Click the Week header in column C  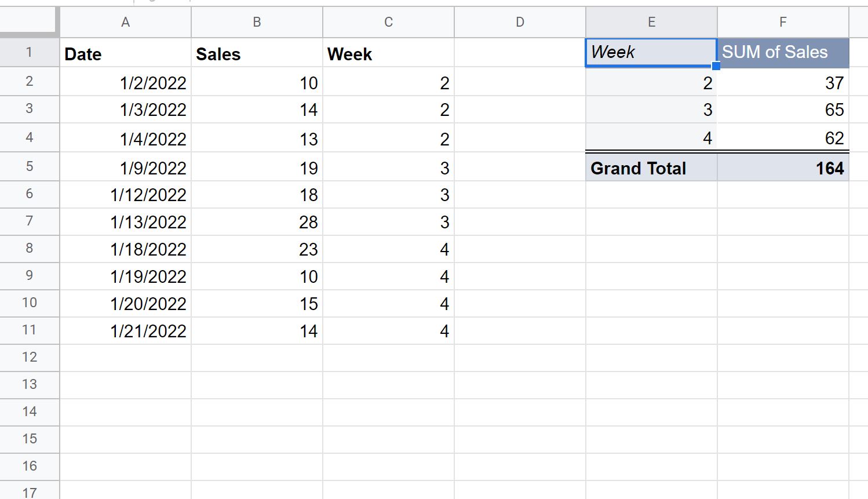388,53
